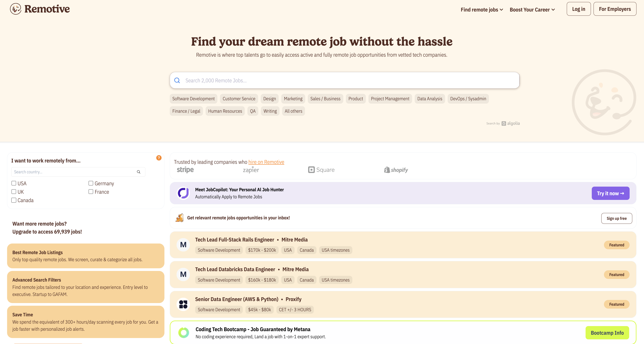Click the Metana bootcamp green circle icon
The image size is (644, 344).
[x=184, y=333]
